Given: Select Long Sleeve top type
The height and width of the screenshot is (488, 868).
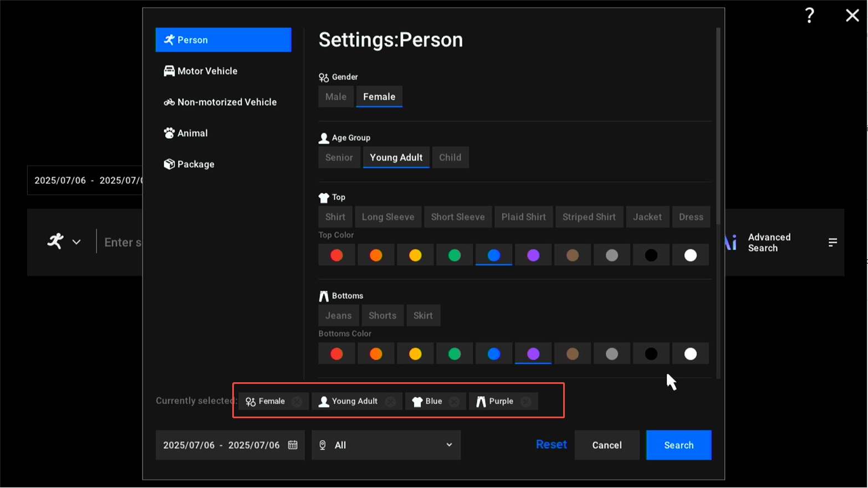Looking at the screenshot, I should (388, 217).
